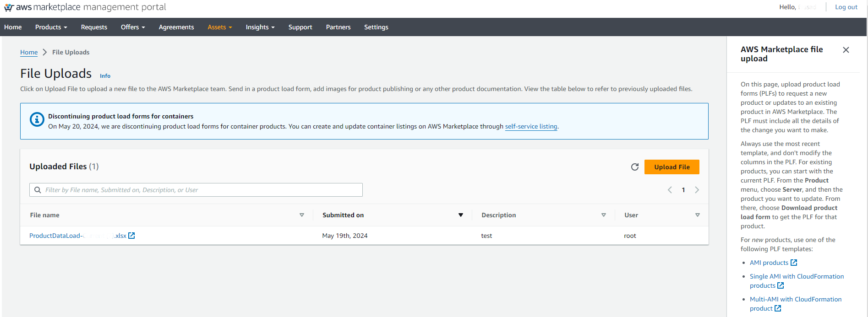Screen dimensions: 868x317
Task: Focus the filter by file name field
Action: click(x=196, y=190)
